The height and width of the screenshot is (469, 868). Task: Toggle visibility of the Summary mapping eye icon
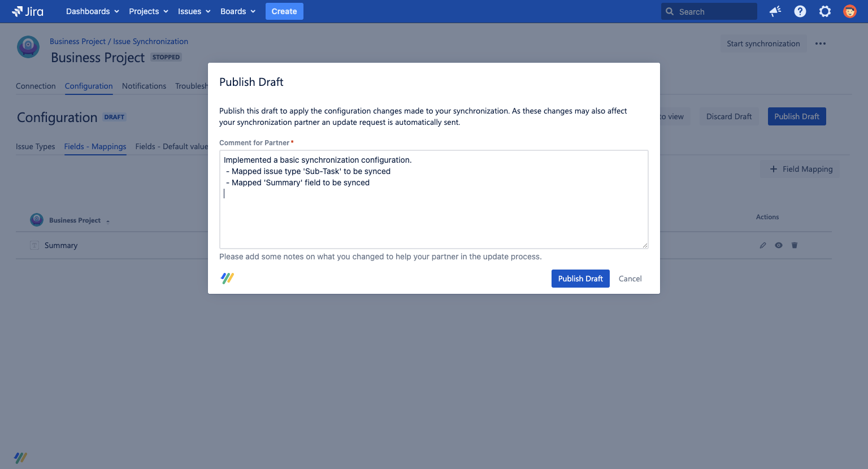click(x=779, y=245)
